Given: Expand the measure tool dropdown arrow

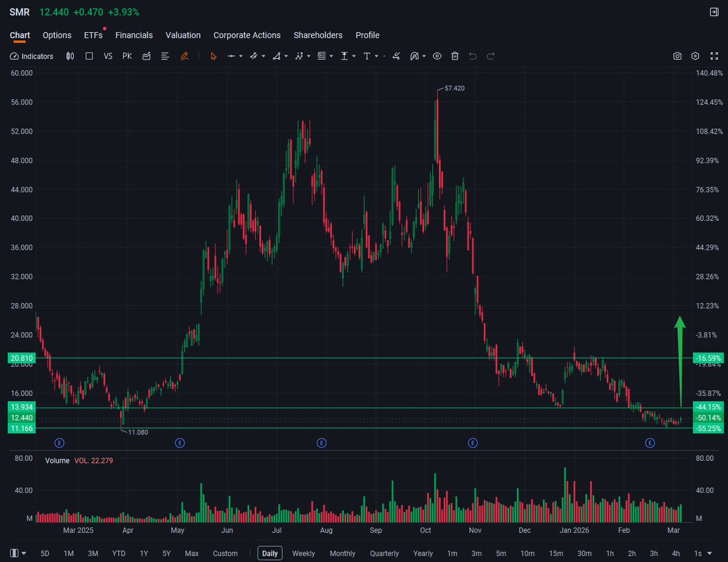Looking at the screenshot, I should (354, 56).
